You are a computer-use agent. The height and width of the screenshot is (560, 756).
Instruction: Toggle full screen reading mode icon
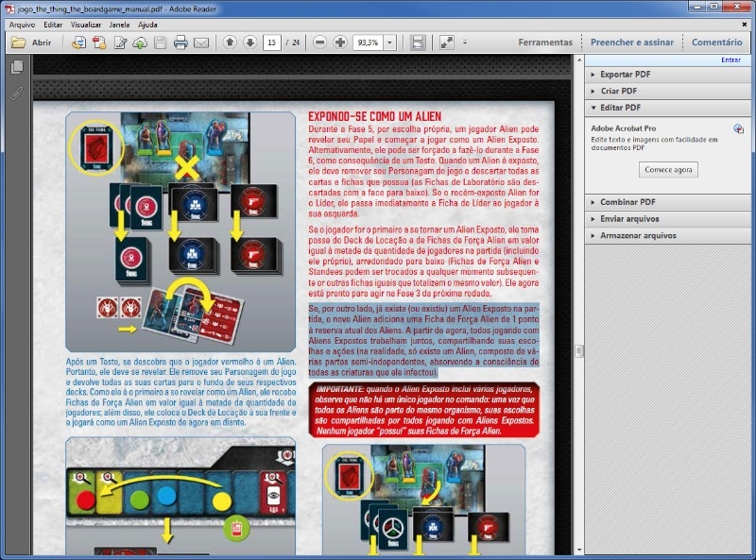(x=446, y=42)
